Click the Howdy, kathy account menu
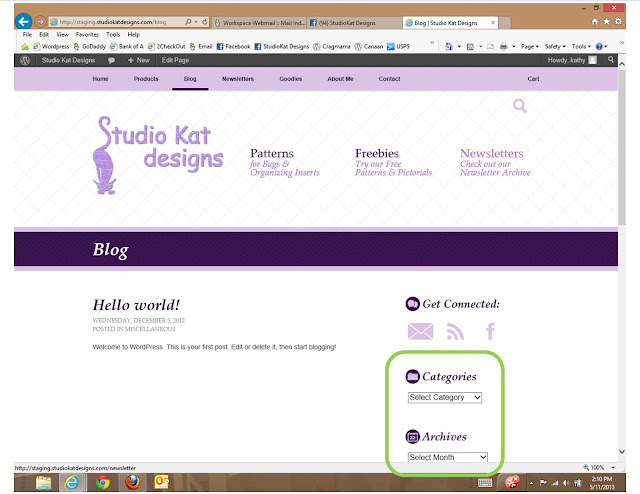The width and height of the screenshot is (640, 494). [x=572, y=60]
